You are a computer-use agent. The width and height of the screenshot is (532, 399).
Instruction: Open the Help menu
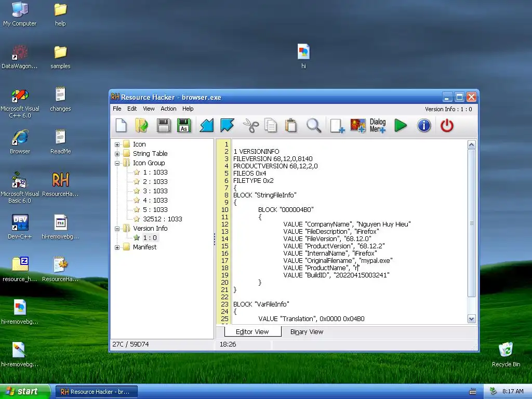point(188,109)
